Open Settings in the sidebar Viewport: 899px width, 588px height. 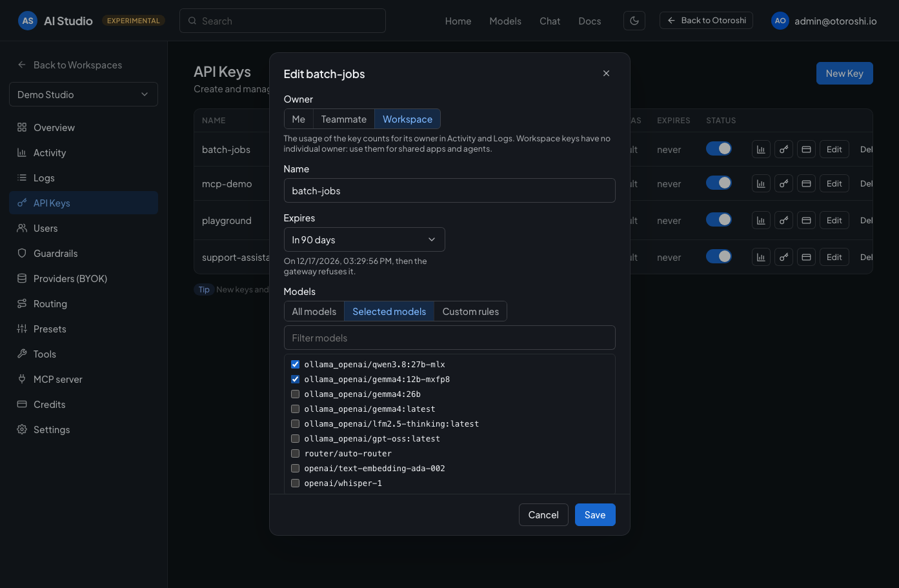pos(83,430)
